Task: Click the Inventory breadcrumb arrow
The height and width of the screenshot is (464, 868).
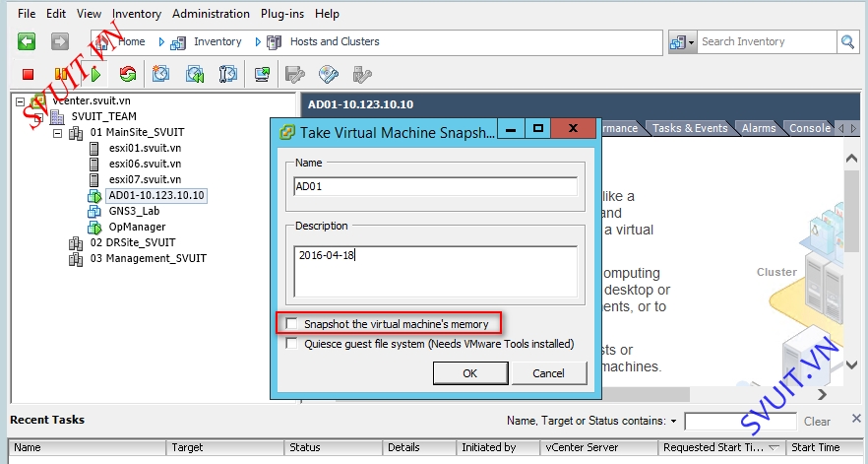Action: (161, 41)
